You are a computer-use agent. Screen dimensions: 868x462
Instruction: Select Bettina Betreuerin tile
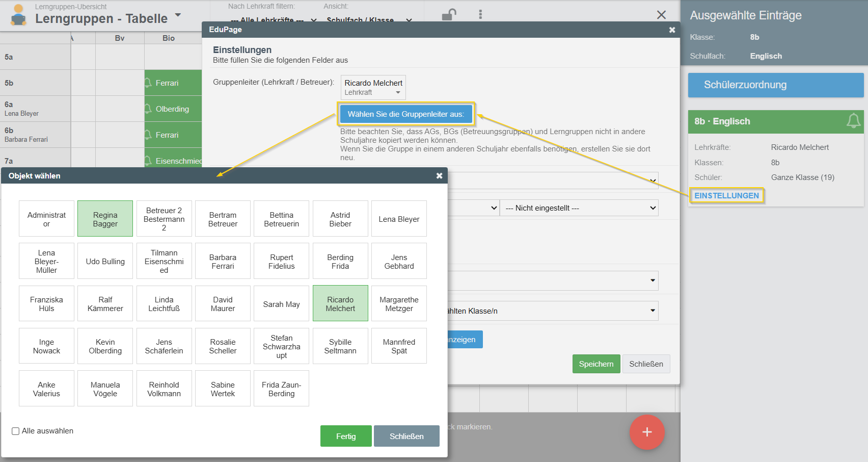tap(281, 219)
